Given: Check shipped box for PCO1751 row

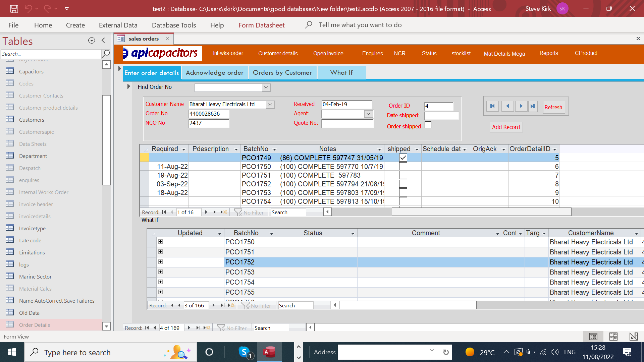Looking at the screenshot, I should click(x=403, y=175).
